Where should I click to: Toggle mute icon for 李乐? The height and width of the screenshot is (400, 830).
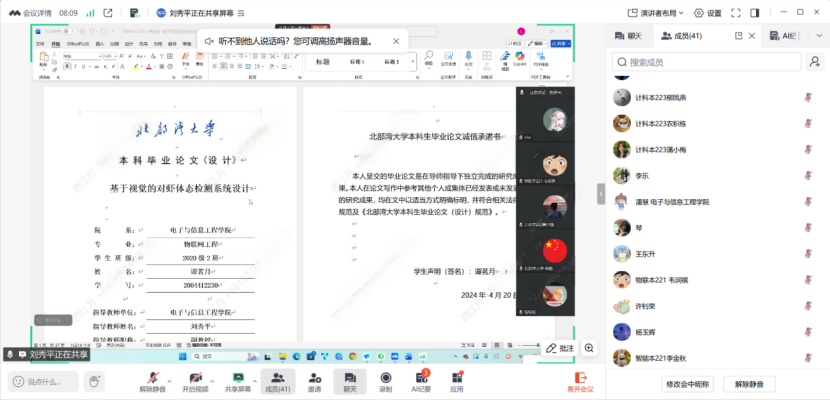808,175
